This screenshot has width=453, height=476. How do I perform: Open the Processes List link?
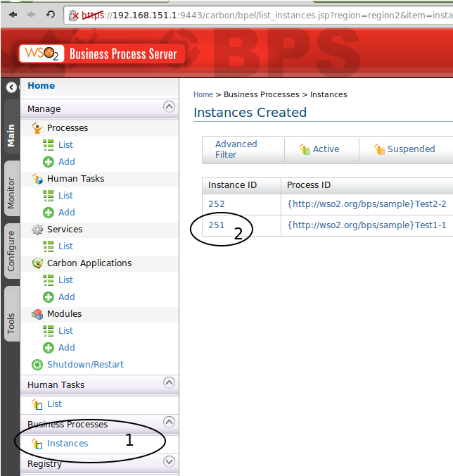[x=66, y=145]
